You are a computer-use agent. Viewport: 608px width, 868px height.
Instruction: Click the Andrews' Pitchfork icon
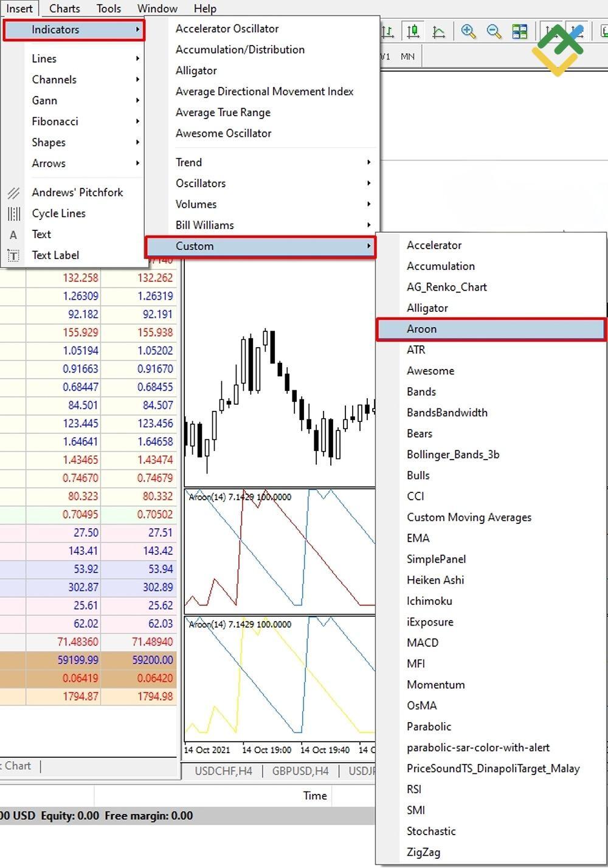pos(13,193)
